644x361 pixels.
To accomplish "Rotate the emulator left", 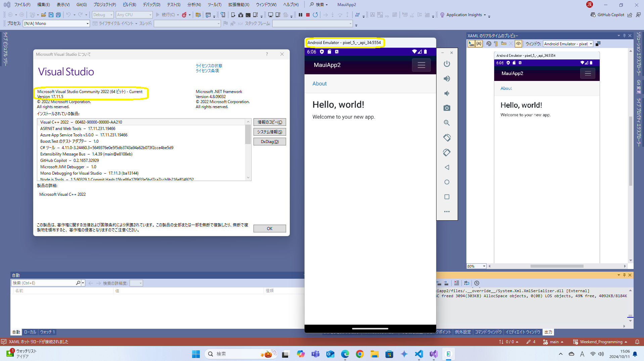I will click(x=447, y=138).
